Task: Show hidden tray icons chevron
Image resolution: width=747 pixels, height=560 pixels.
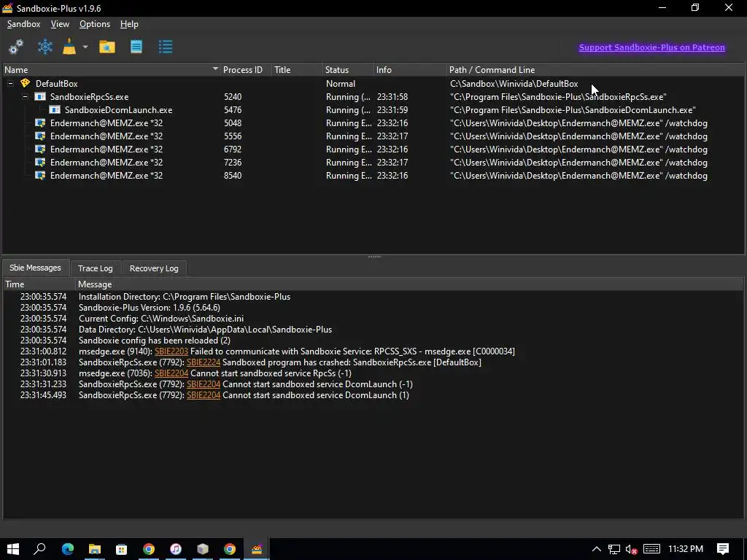Action: (596, 549)
